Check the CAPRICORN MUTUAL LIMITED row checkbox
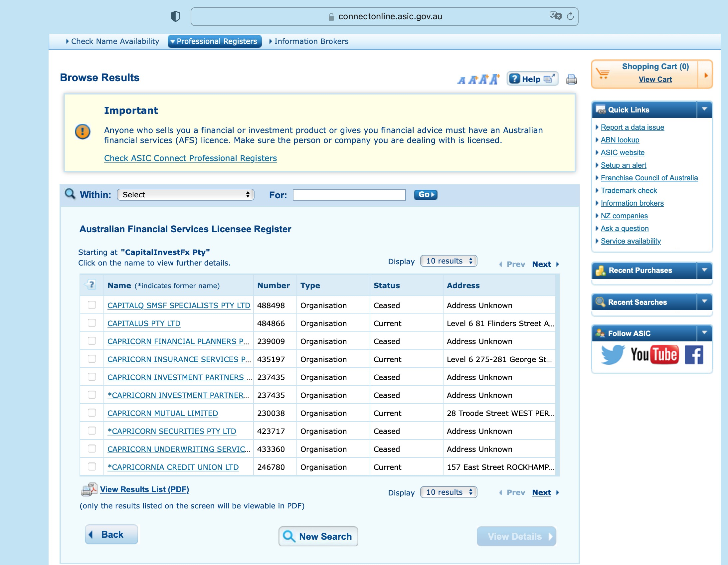The height and width of the screenshot is (565, 728). pos(92,412)
